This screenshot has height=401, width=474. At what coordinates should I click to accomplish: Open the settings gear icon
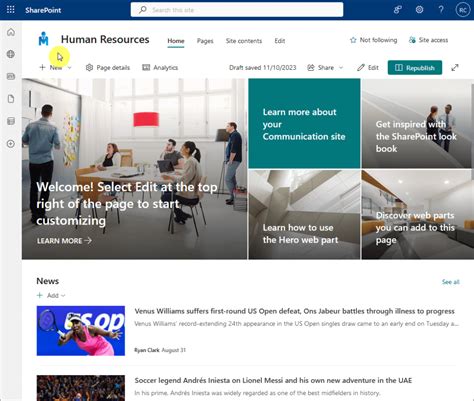419,10
